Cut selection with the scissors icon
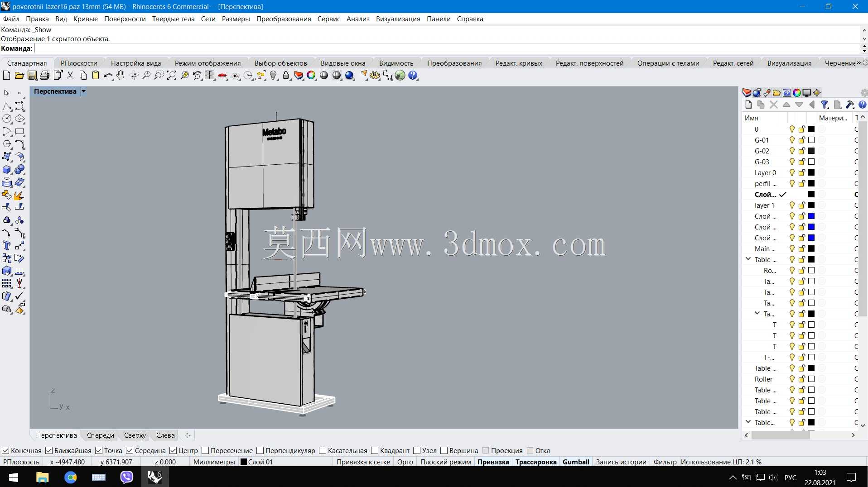 70,76
